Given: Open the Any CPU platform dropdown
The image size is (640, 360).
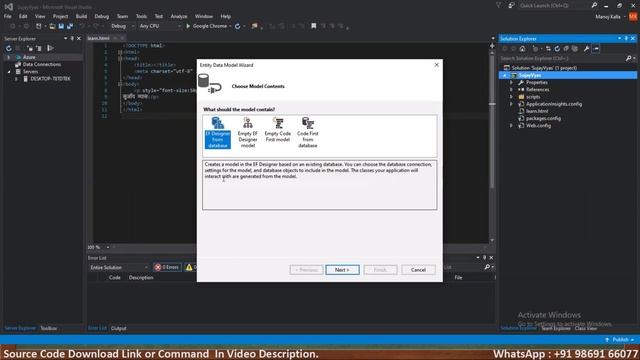Looking at the screenshot, I should coord(160,26).
